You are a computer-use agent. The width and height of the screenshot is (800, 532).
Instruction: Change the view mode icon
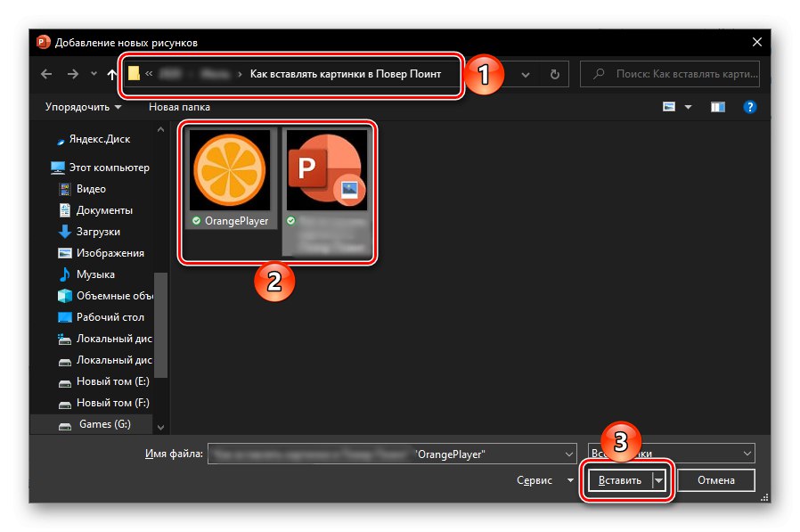click(669, 107)
